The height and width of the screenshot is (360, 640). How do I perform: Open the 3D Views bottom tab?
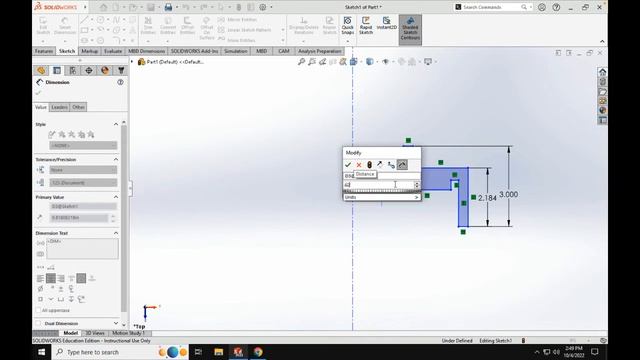(x=95, y=333)
